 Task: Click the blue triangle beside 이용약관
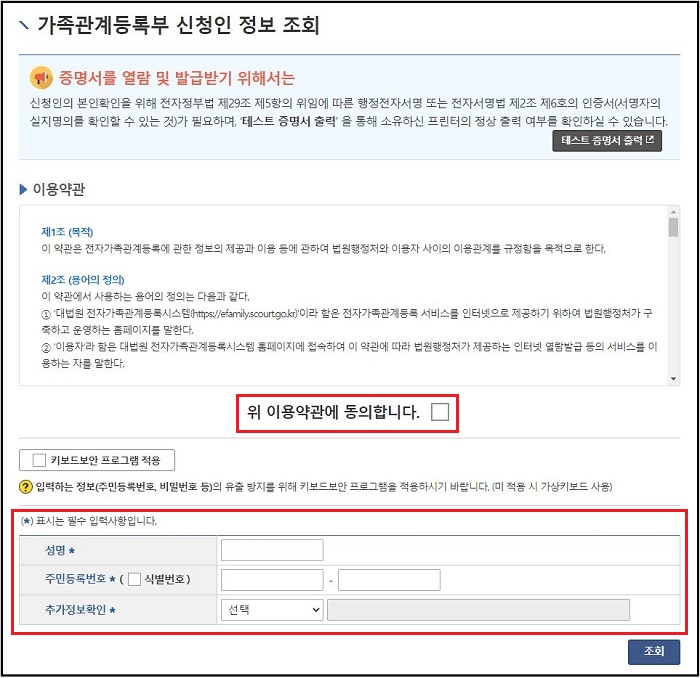(x=23, y=190)
